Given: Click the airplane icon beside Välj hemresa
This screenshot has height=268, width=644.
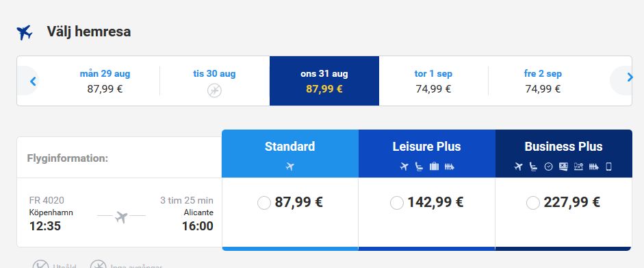Looking at the screenshot, I should 24,32.
